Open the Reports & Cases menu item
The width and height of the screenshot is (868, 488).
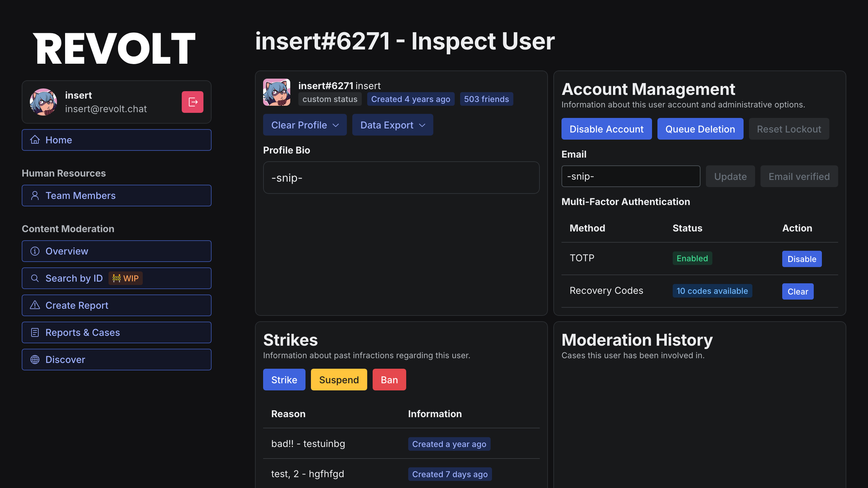pos(116,332)
